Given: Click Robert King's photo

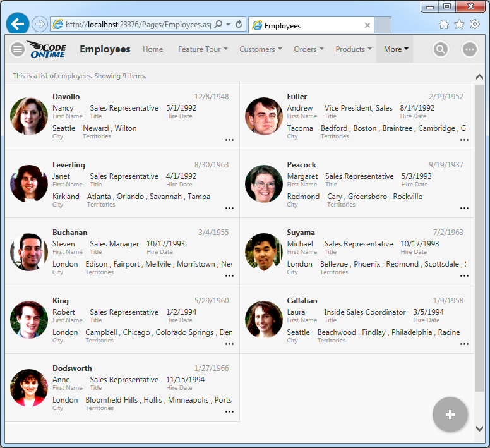Looking at the screenshot, I should (29, 320).
